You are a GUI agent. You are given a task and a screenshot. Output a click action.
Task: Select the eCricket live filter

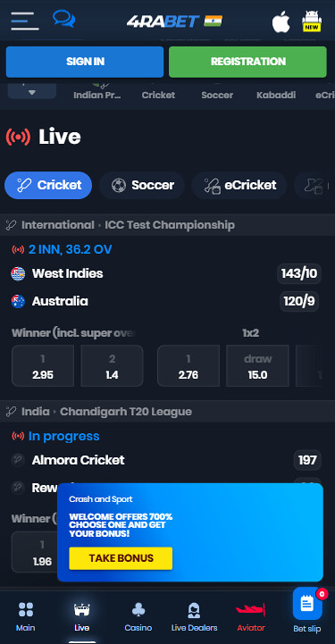(x=239, y=185)
